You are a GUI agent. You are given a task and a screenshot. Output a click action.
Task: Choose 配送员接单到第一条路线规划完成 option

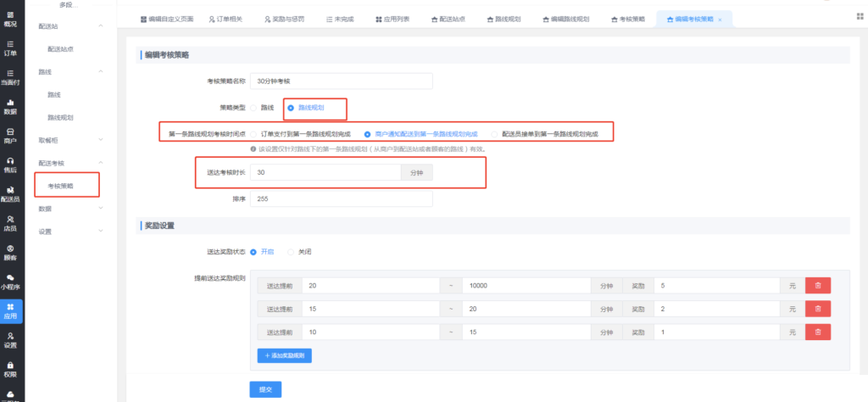[496, 133]
